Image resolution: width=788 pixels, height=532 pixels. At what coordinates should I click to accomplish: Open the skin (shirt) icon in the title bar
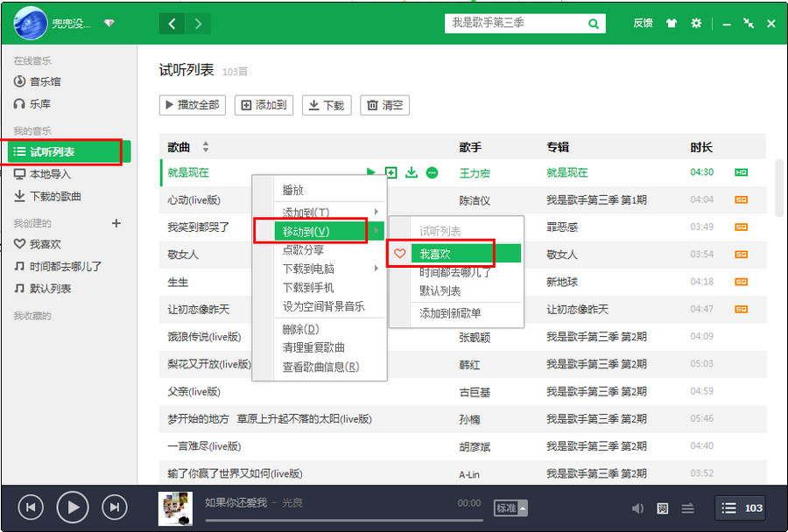(x=672, y=24)
